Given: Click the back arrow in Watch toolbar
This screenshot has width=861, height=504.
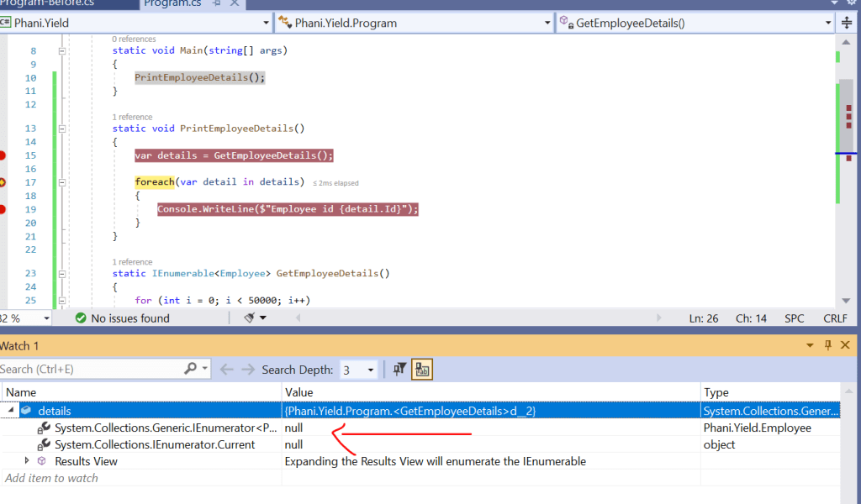Looking at the screenshot, I should 225,370.
